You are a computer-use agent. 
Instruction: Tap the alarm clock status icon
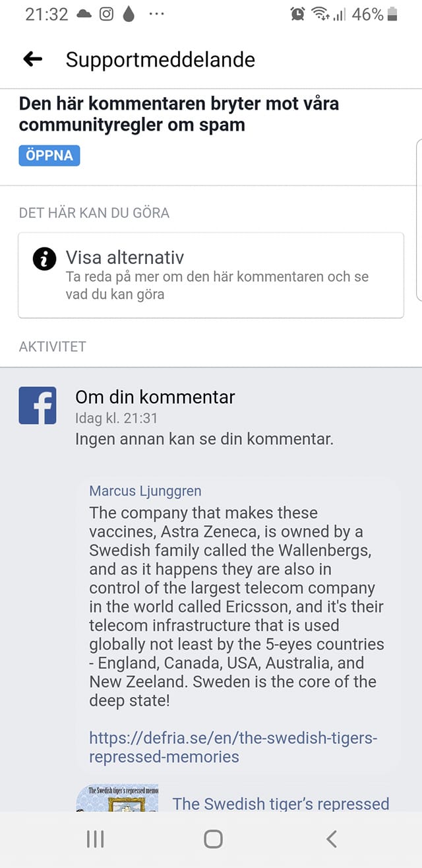click(x=298, y=15)
